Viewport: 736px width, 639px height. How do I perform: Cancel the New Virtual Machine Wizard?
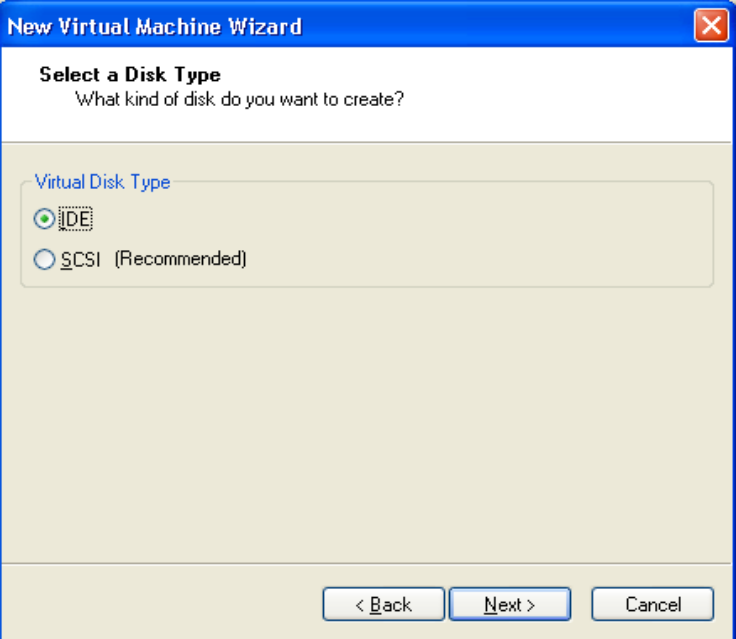653,604
